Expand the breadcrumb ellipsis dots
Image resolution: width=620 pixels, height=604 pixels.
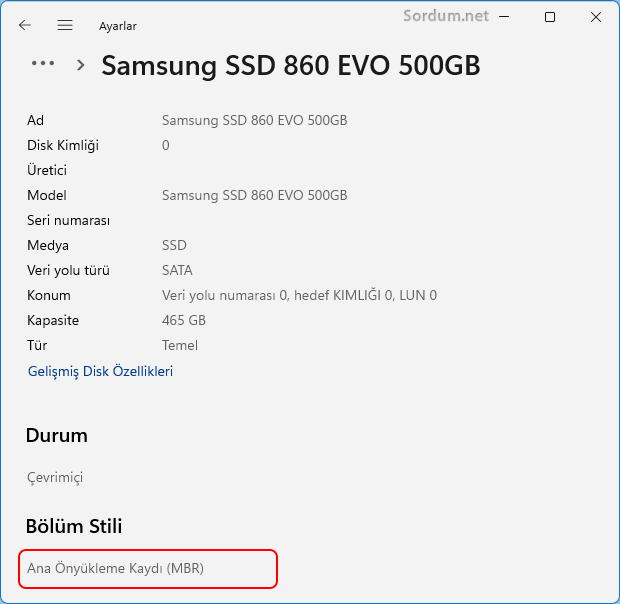[43, 63]
